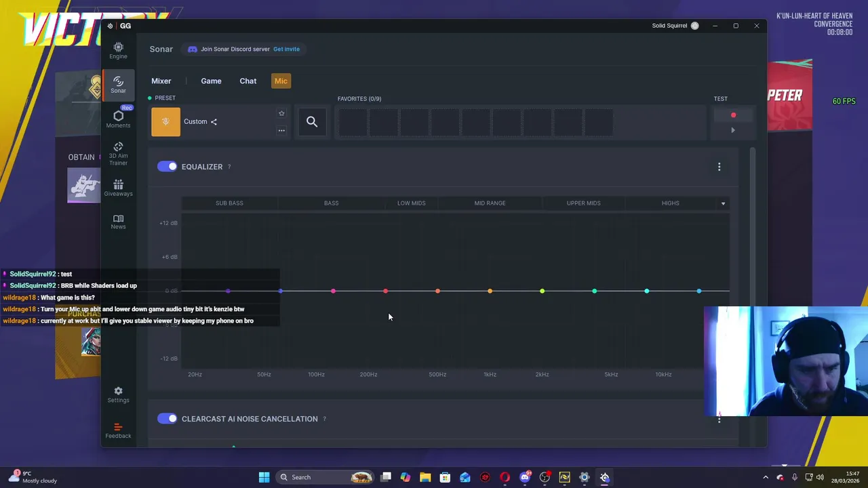Select the Sonar sidebar icon
Viewport: 868px width, 488px height.
pos(118,85)
